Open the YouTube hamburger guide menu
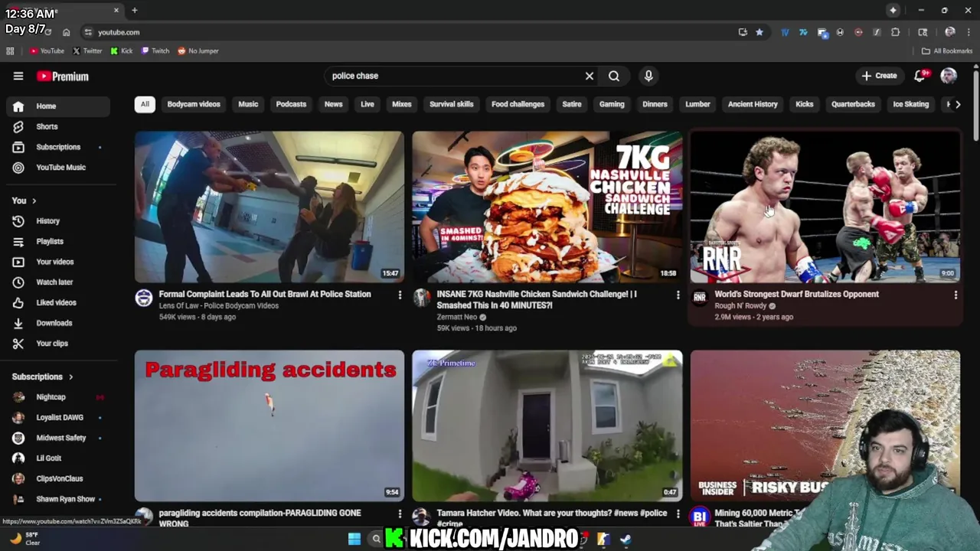This screenshot has width=980, height=551. (x=18, y=76)
